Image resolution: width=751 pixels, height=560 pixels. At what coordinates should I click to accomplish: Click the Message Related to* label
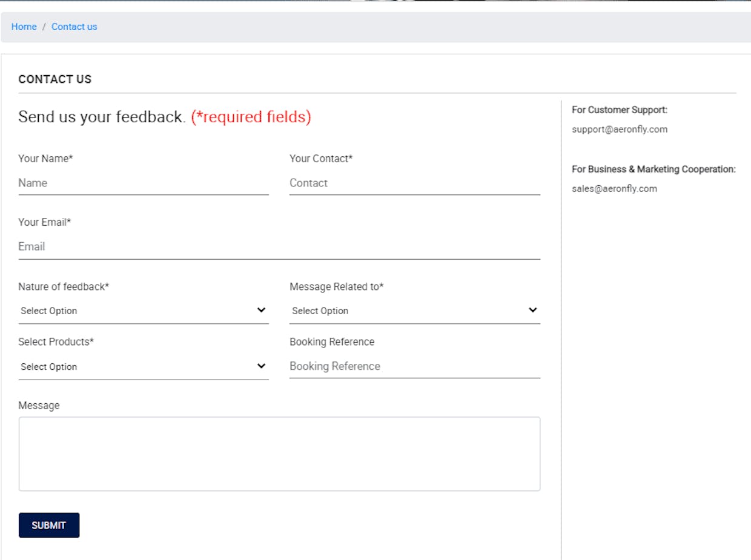pos(337,287)
